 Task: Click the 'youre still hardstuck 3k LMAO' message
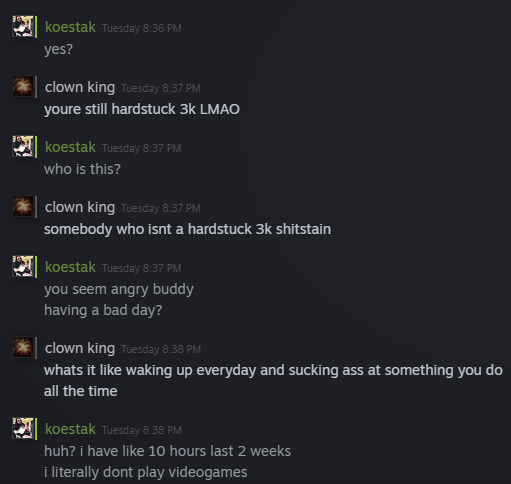[x=142, y=109]
